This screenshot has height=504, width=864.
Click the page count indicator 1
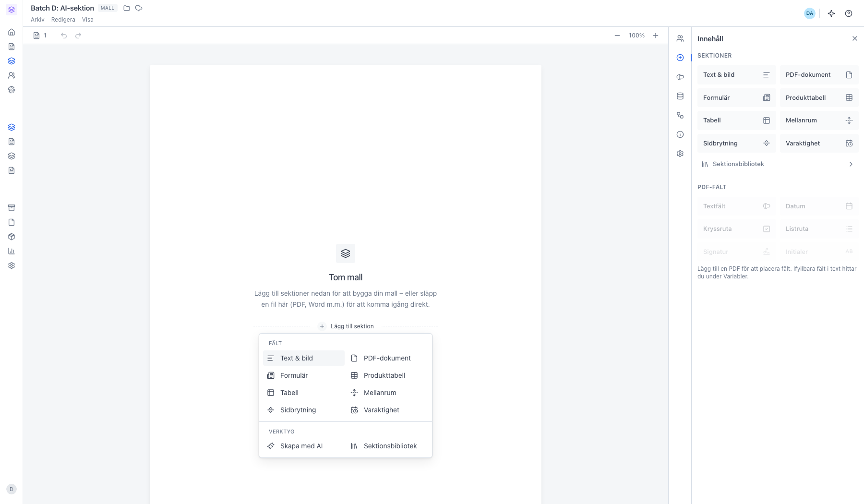click(40, 36)
